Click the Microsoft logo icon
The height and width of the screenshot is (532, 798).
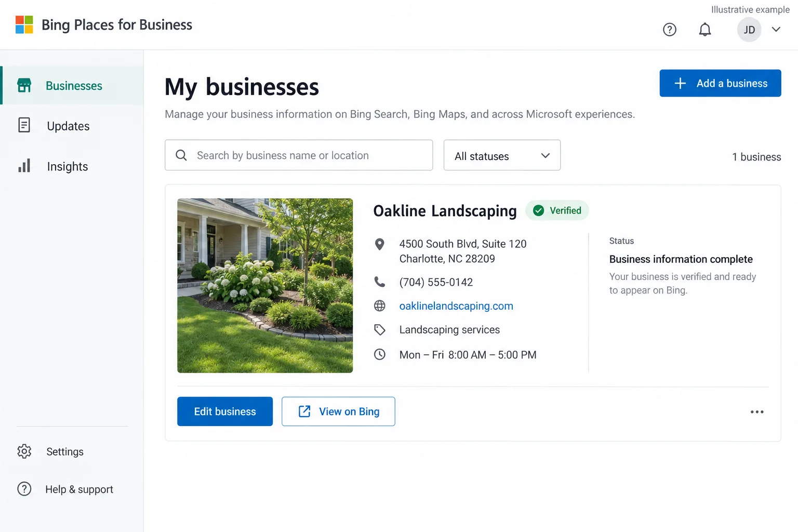(x=24, y=24)
